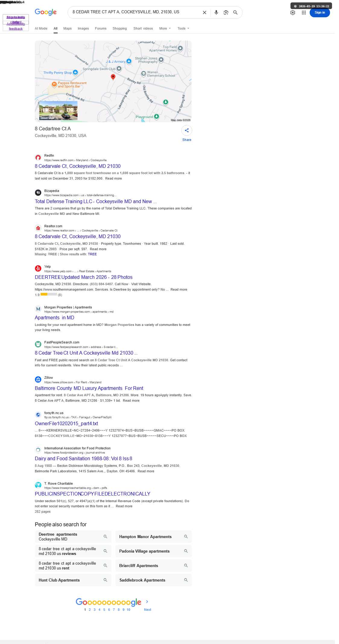This screenshot has width=339, height=644.
Task: Open quick settings gear icon
Action: (293, 13)
